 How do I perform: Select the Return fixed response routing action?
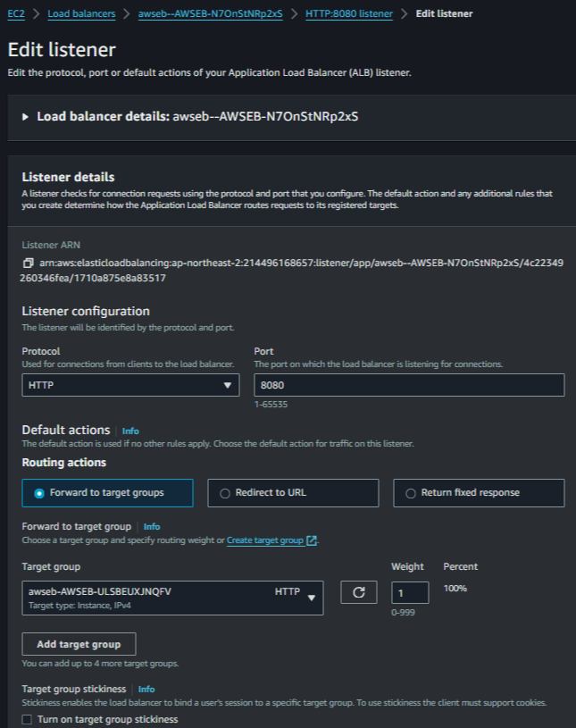[x=479, y=493]
